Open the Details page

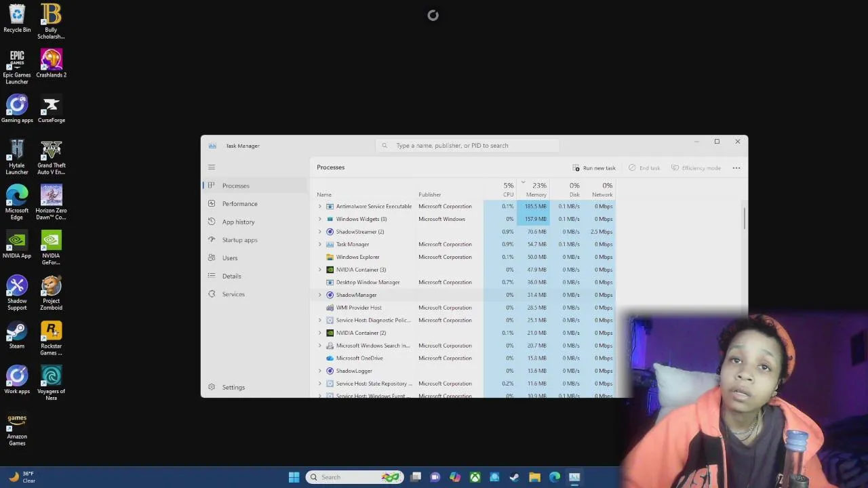pyautogui.click(x=255, y=276)
